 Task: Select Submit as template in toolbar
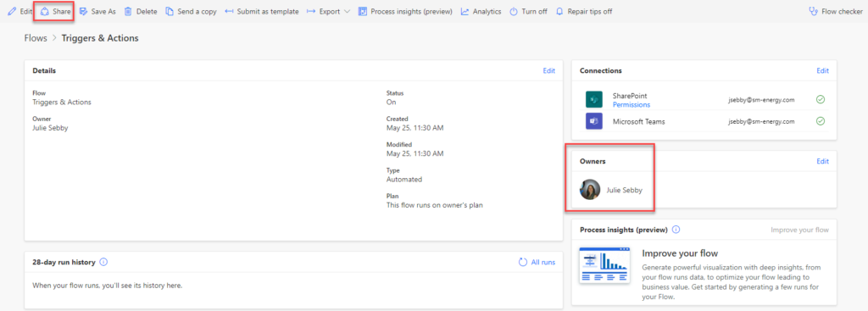coord(262,11)
